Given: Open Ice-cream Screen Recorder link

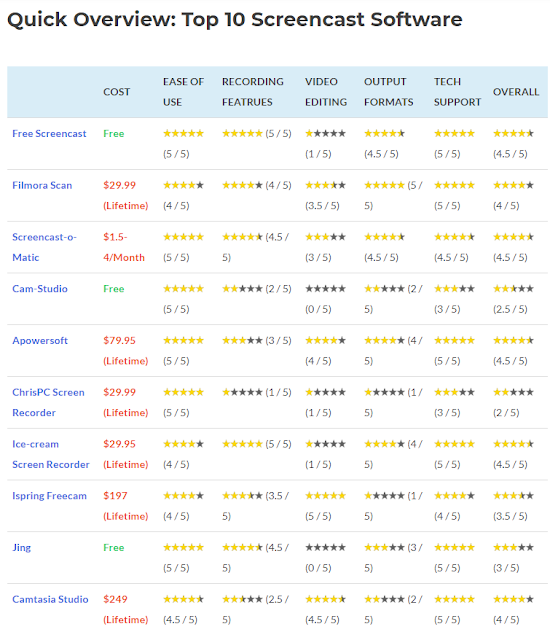Looking at the screenshot, I should click(51, 454).
